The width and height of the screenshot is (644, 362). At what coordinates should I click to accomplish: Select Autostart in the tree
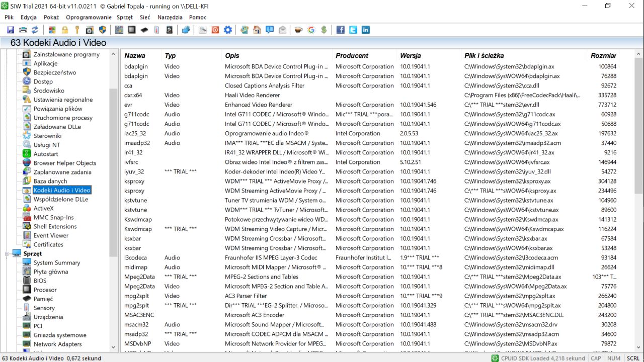coord(46,154)
